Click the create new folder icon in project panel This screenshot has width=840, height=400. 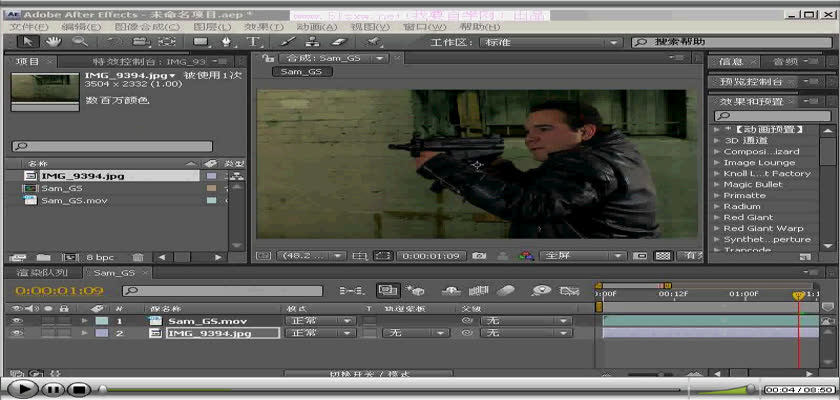pyautogui.click(x=43, y=258)
